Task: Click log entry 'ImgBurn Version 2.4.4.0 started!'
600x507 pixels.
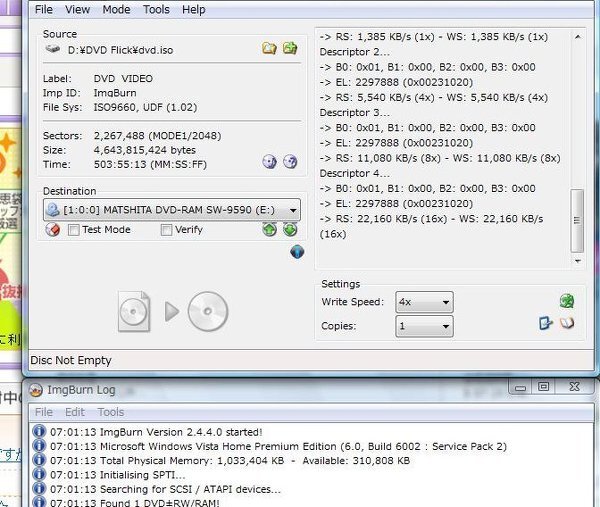Action: coord(156,432)
